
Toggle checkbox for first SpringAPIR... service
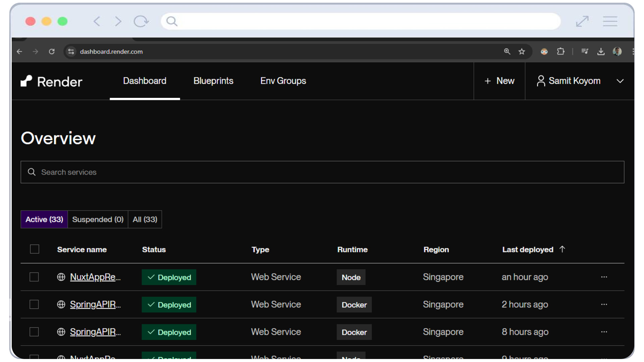point(34,305)
